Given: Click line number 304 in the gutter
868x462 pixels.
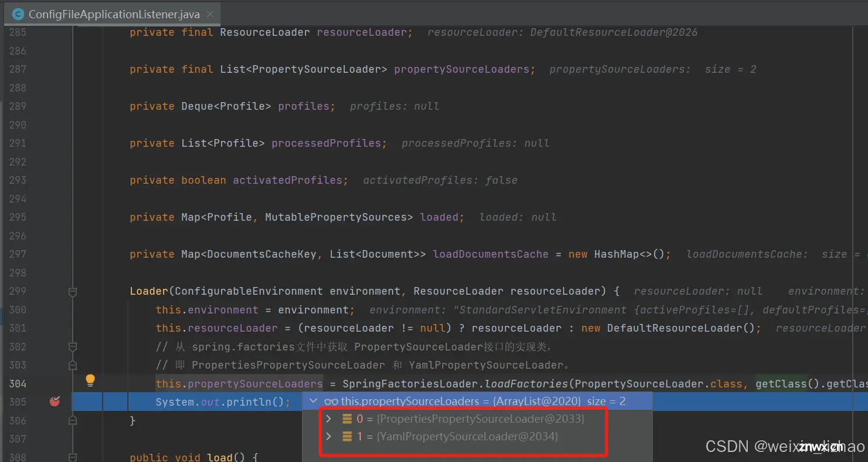Looking at the screenshot, I should coord(18,383).
